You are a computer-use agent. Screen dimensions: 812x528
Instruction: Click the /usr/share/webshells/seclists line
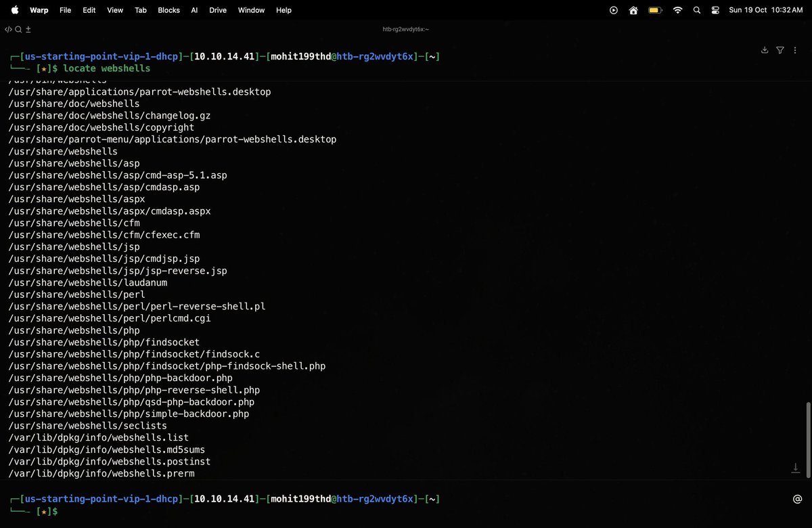pos(88,426)
